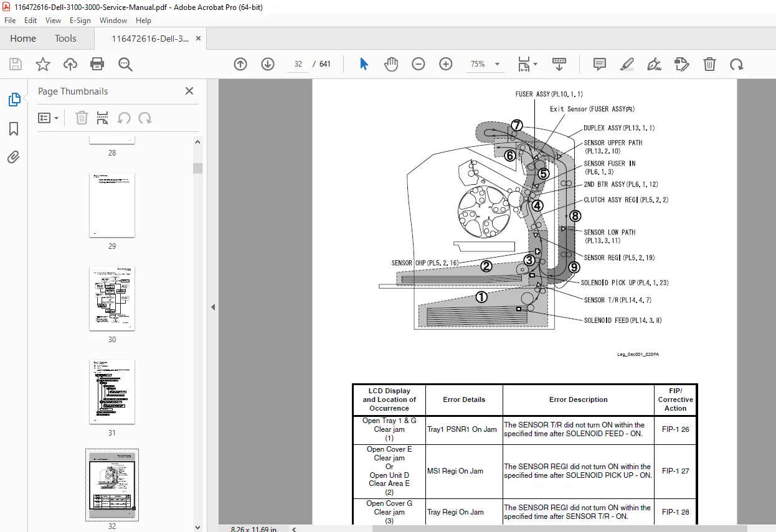776x532 pixels.
Task: Click the 'Error Description' column header
Action: click(578, 399)
